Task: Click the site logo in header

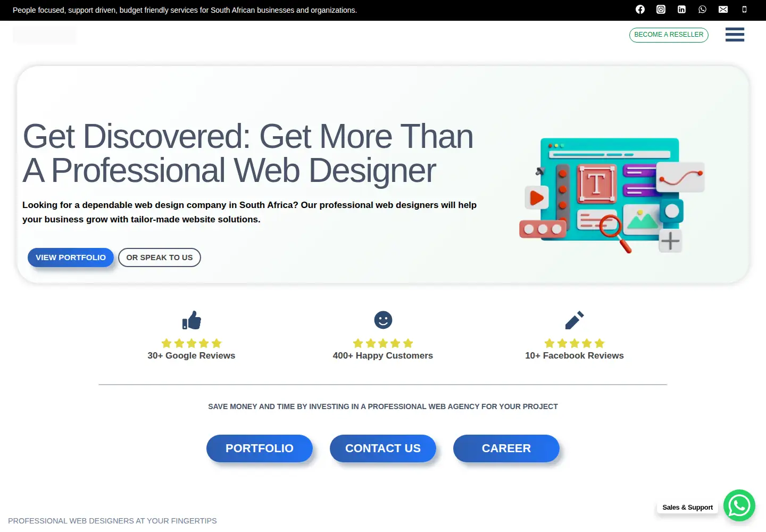Action: tap(45, 35)
